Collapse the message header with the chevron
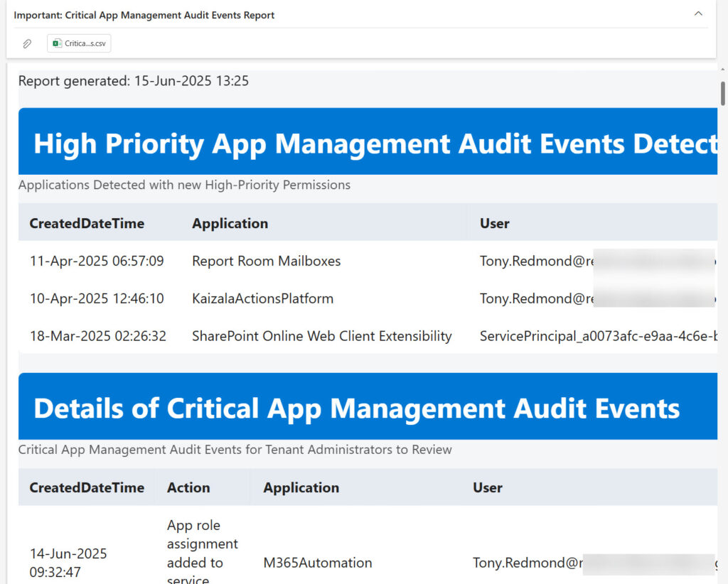This screenshot has height=584, width=728. tap(698, 14)
